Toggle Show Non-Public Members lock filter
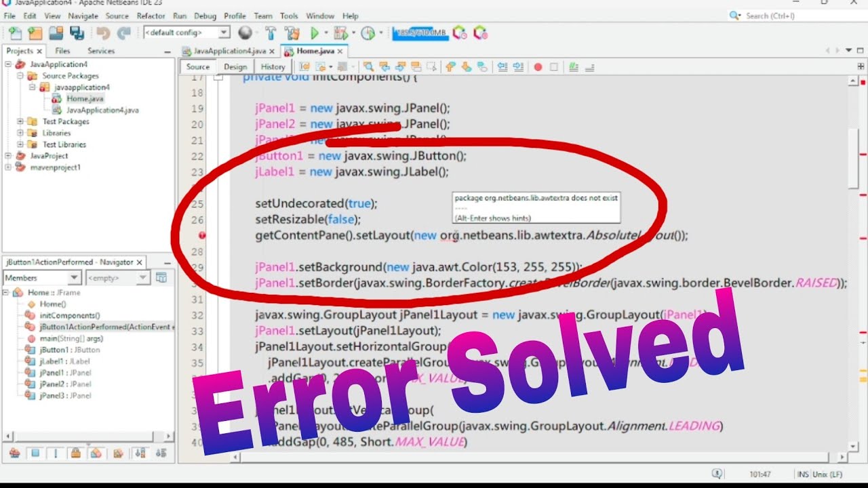The width and height of the screenshot is (868, 488). (x=76, y=453)
